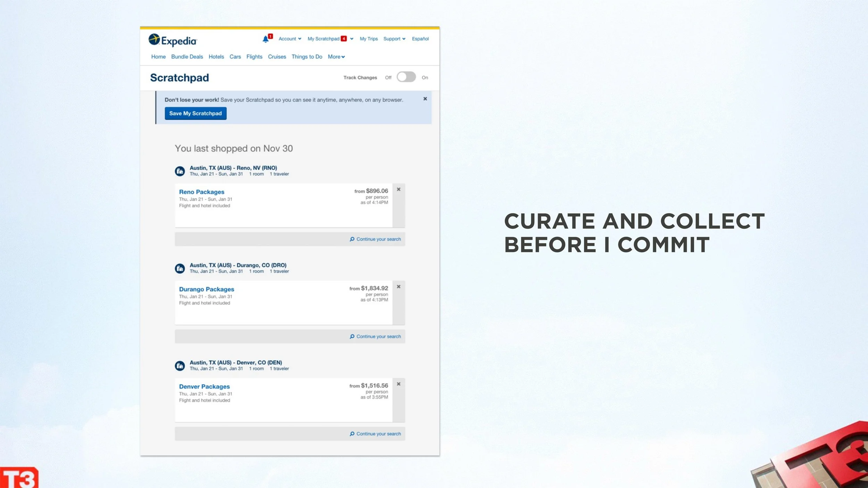Select the Cars menu item

point(235,57)
